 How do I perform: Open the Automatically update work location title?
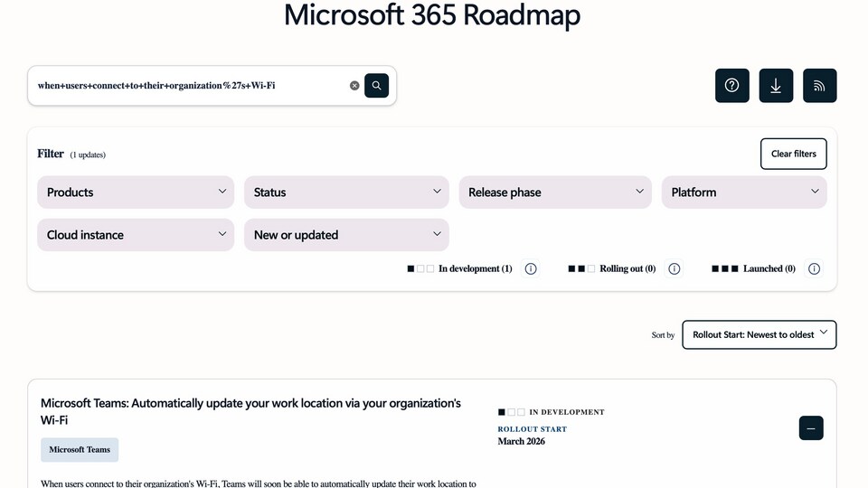[250, 411]
